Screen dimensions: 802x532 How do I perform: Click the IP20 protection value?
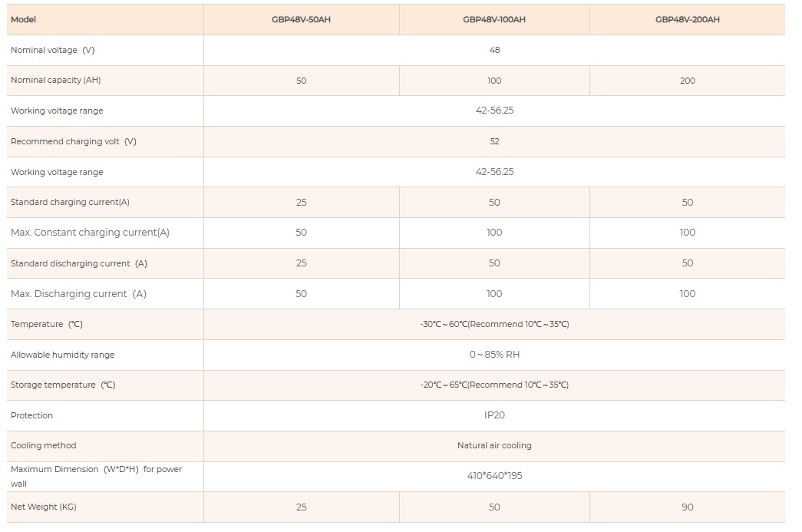pos(494,415)
